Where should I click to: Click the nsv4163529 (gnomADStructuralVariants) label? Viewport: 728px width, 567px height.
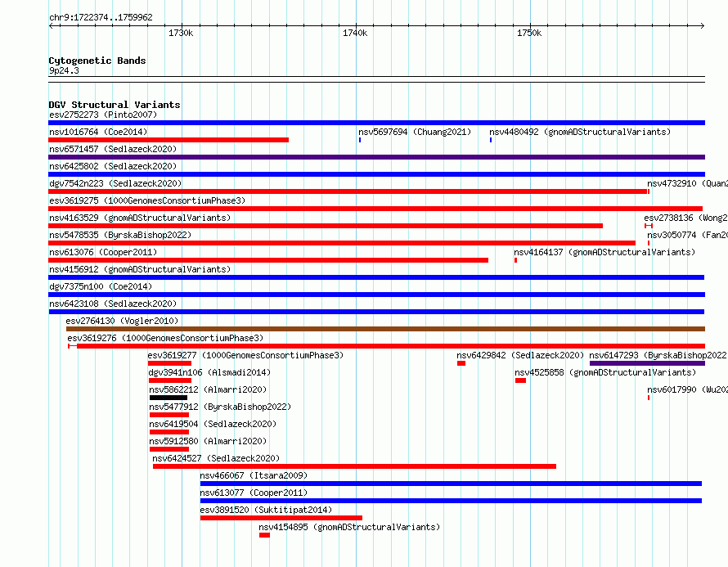(140, 218)
